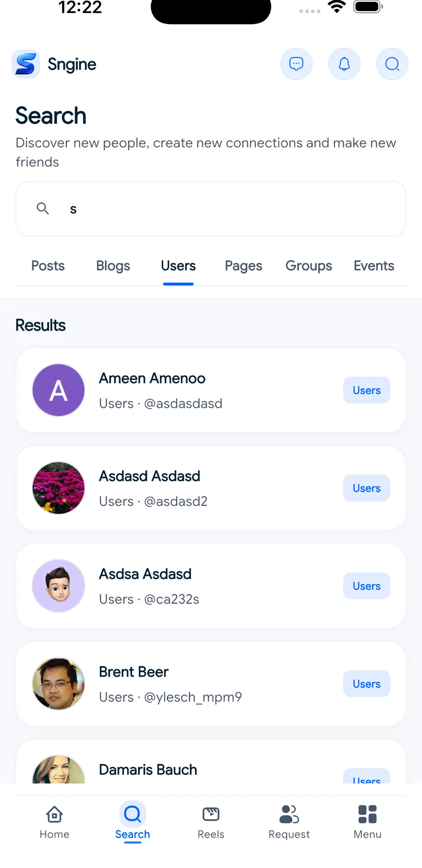Screen dimensions: 422x868
Task: Tap Users badge on Brent Beer
Action: tap(367, 684)
